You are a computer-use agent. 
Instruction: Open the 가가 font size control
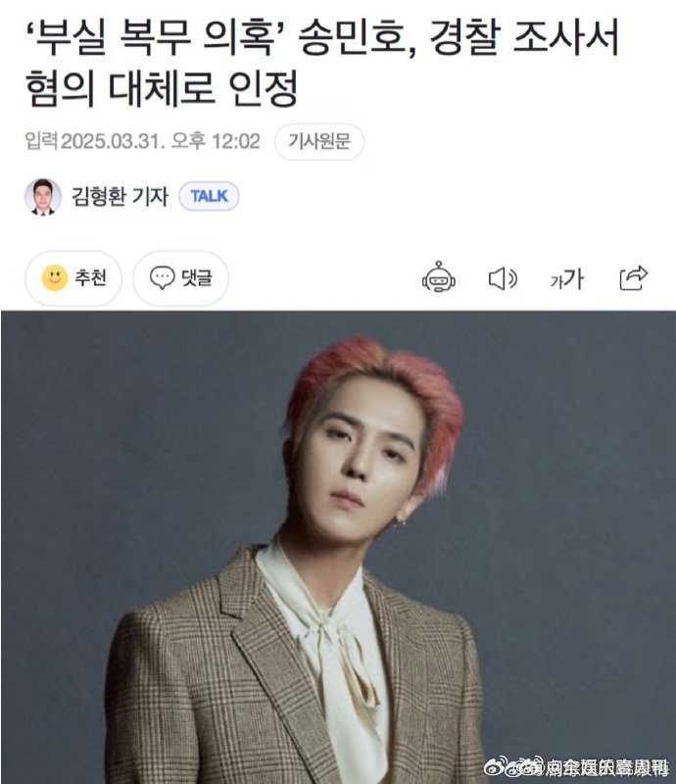click(x=566, y=279)
